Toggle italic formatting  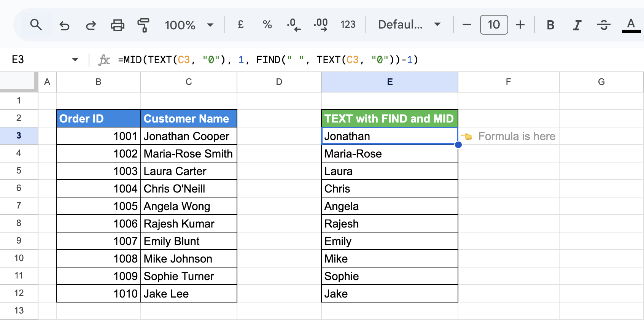click(x=577, y=25)
